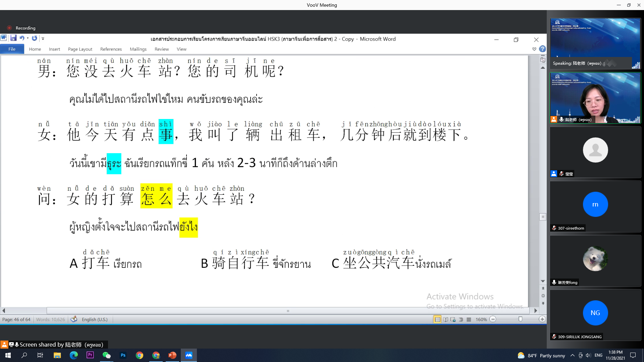Open Microsoft Edge from the taskbar

(73, 355)
